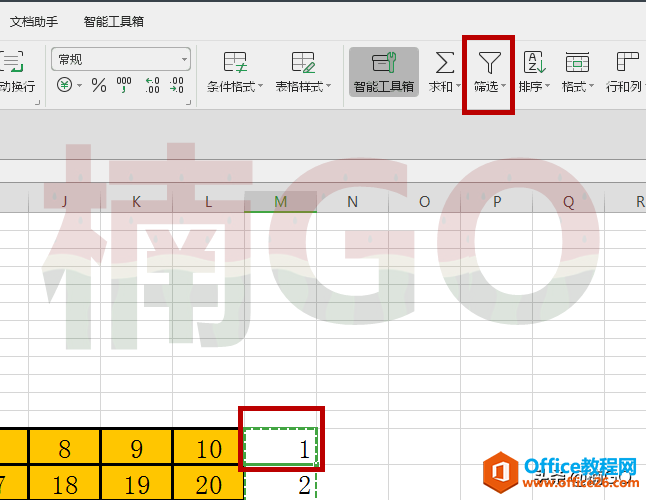The width and height of the screenshot is (646, 500).
Task: Select column Q header
Action: point(568,202)
